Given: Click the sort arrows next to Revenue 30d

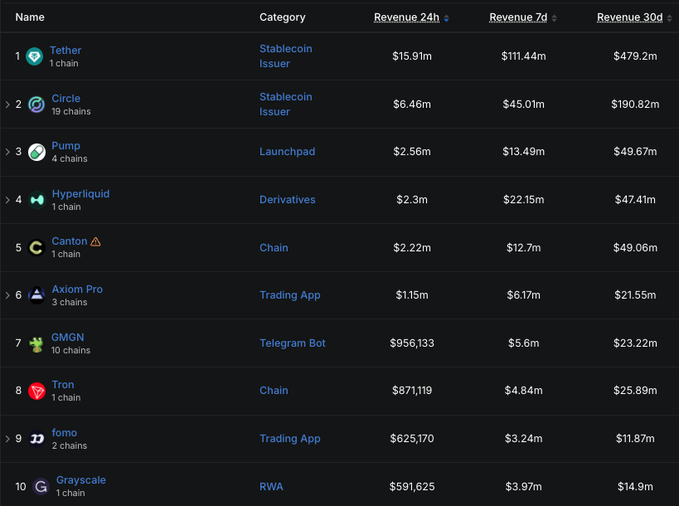Looking at the screenshot, I should click(x=669, y=18).
